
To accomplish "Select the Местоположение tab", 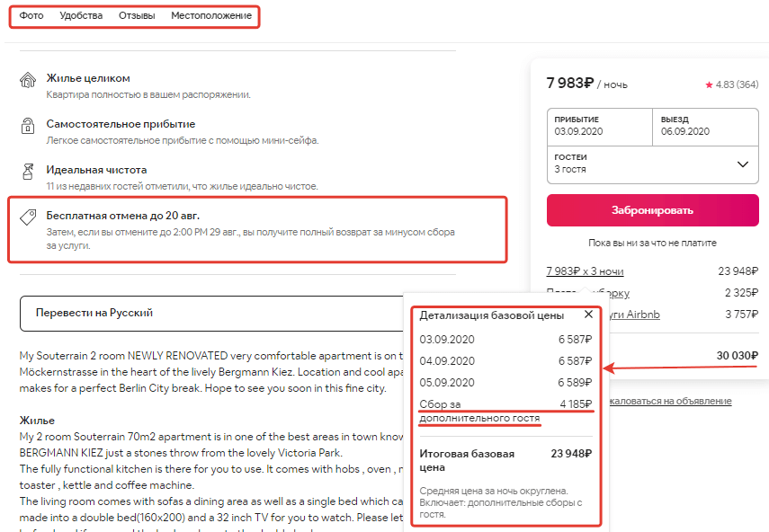I will pos(210,16).
